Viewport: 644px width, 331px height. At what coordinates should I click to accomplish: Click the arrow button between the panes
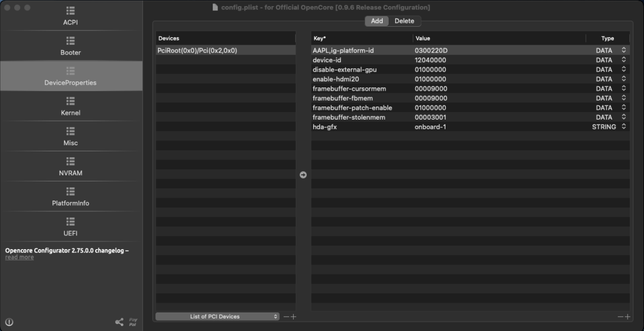point(303,175)
